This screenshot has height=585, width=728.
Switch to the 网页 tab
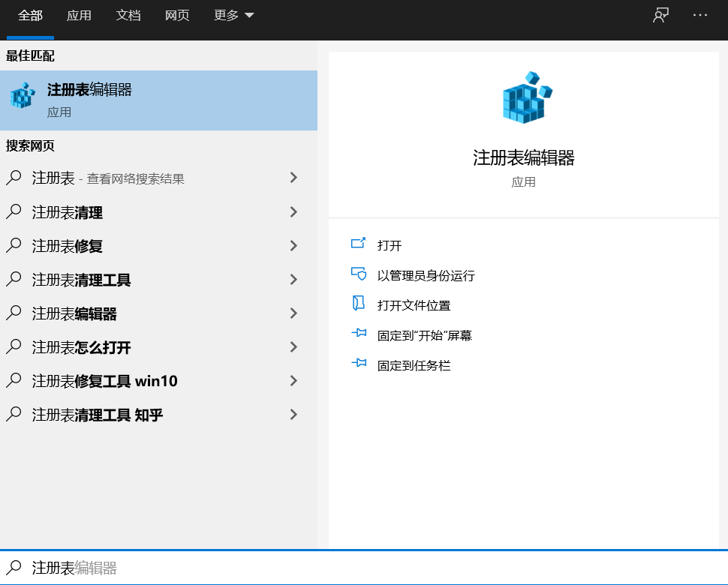177,16
